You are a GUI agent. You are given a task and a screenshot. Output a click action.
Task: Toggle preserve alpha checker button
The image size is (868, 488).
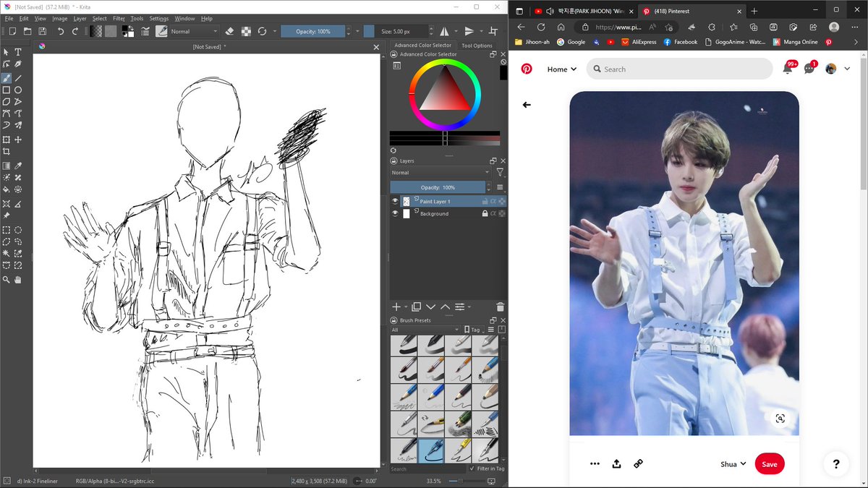(x=246, y=31)
